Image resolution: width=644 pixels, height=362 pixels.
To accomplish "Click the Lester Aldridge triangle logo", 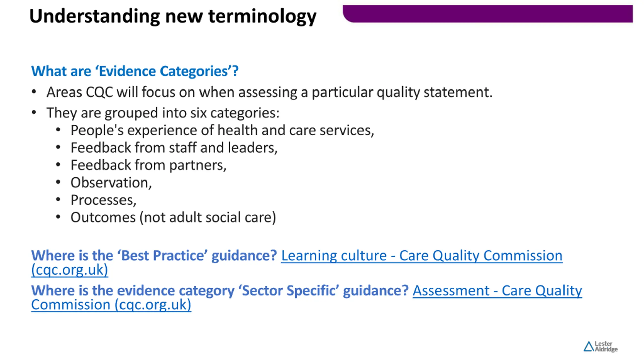I will click(x=589, y=347).
